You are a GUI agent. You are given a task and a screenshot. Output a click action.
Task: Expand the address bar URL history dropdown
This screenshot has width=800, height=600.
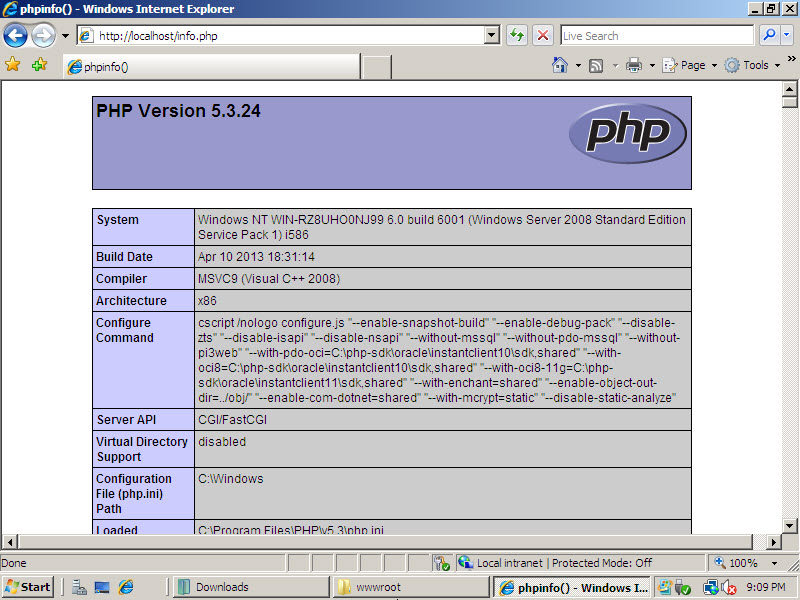tap(492, 36)
